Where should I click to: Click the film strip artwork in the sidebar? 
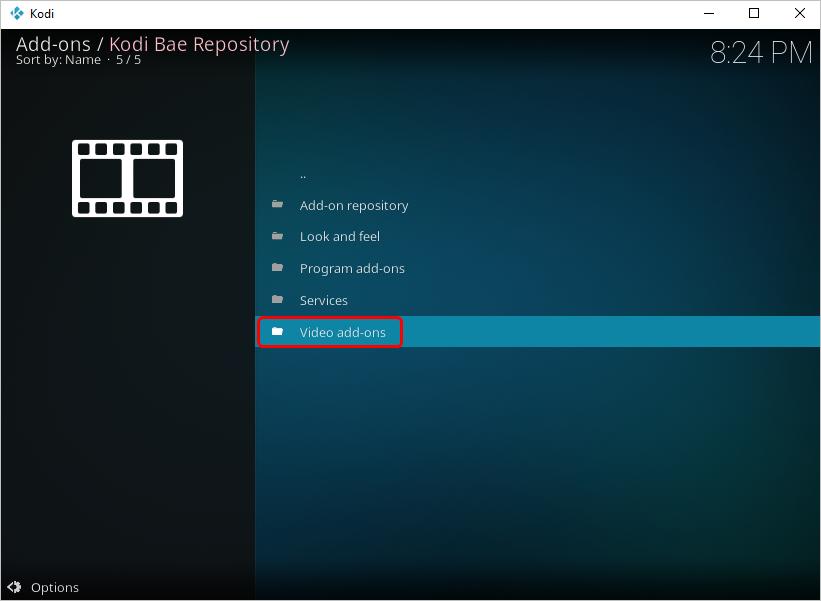click(x=127, y=177)
